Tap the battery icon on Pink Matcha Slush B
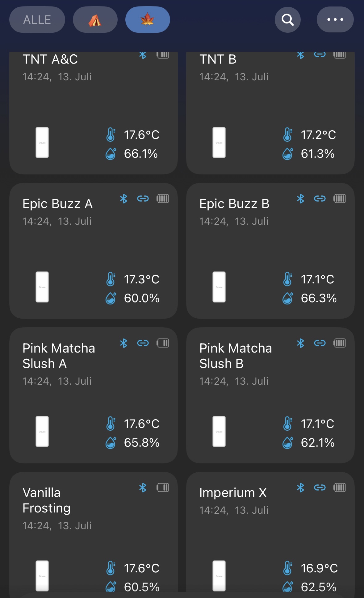 339,343
